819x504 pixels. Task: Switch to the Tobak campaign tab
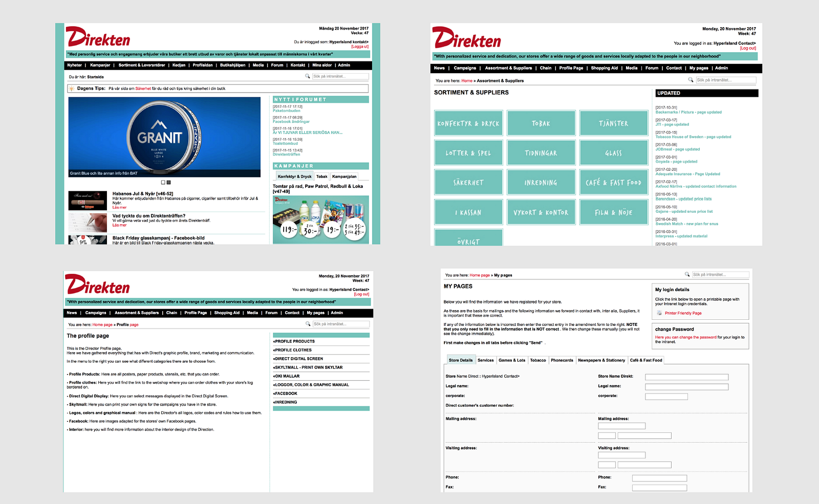pyautogui.click(x=321, y=177)
